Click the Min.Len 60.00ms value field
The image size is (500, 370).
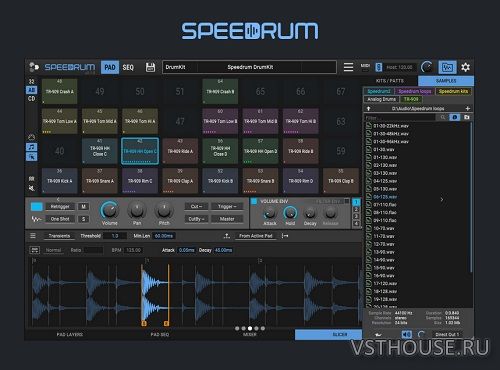[164, 236]
